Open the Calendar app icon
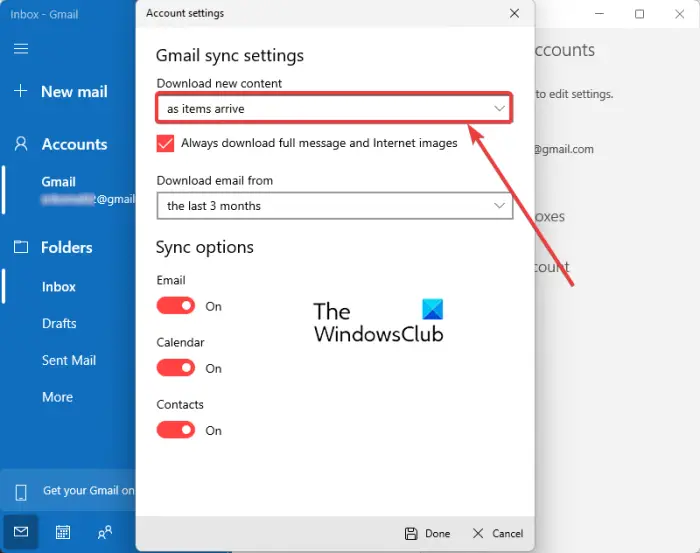This screenshot has height=553, width=700. (x=62, y=532)
